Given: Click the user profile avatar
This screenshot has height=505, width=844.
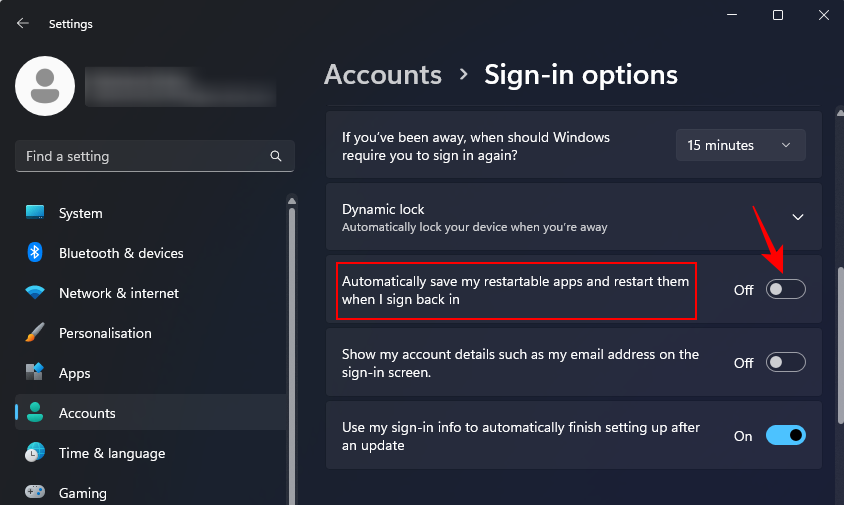Looking at the screenshot, I should [45, 86].
